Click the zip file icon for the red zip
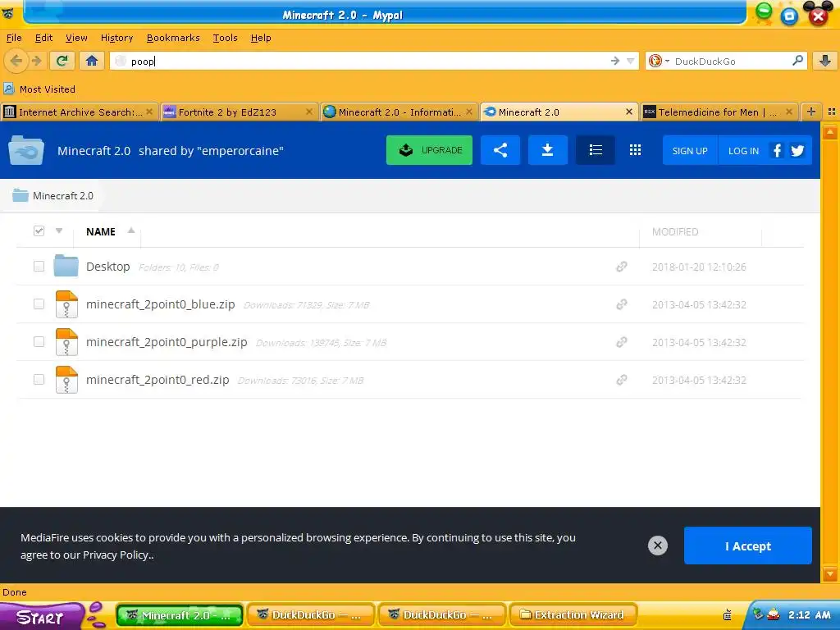Screen dimensions: 840x630 [66, 380]
